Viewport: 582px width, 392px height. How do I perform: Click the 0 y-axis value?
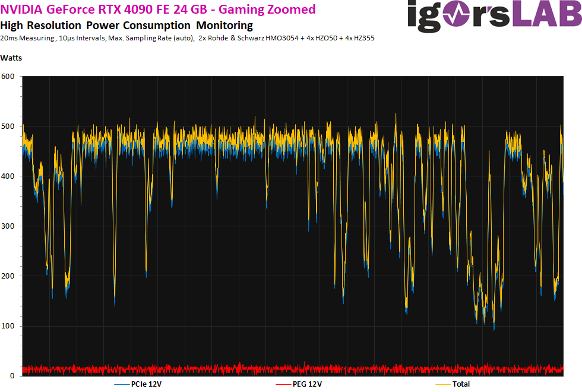coord(12,376)
